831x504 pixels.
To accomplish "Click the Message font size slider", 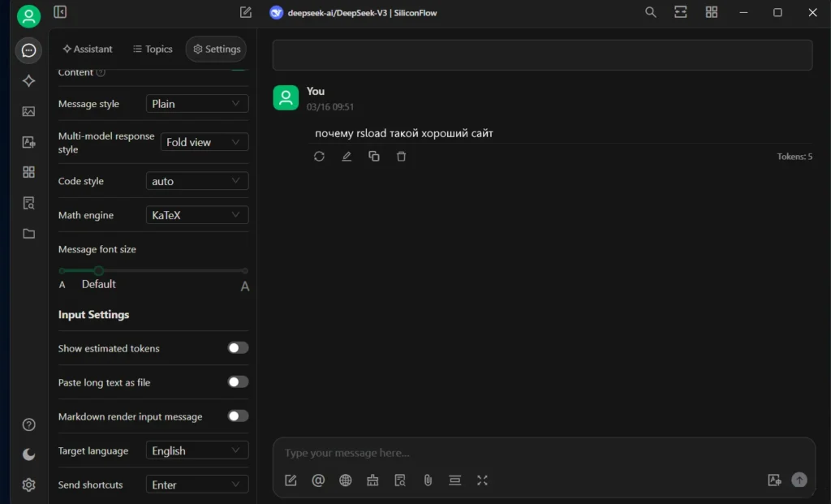I will click(x=153, y=270).
